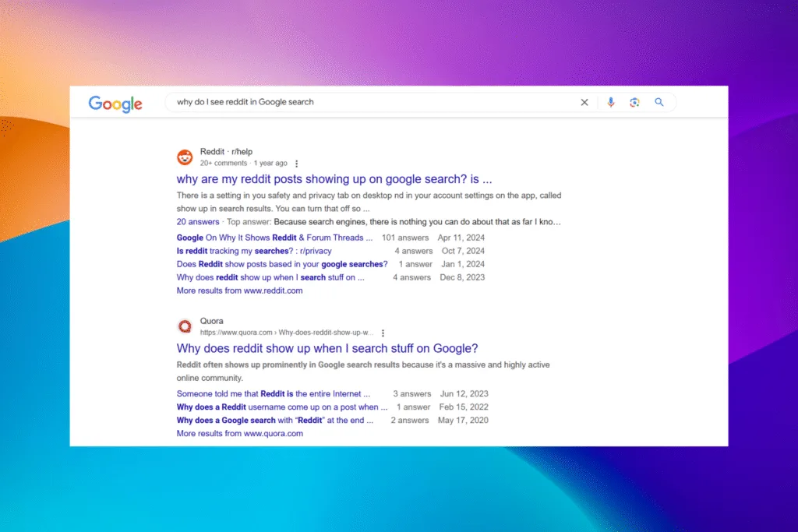
Task: Click the 'Oct 7, 2024' date
Action: [x=463, y=251]
